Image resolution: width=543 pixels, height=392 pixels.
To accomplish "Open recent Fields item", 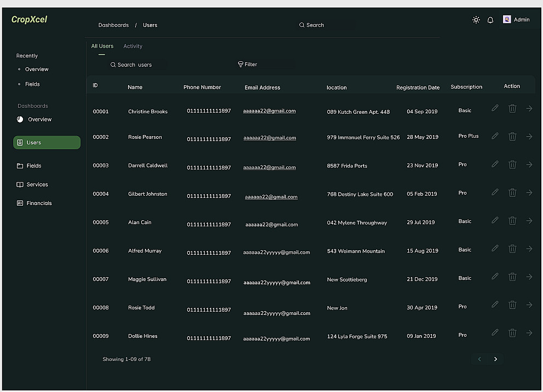I will (32, 84).
